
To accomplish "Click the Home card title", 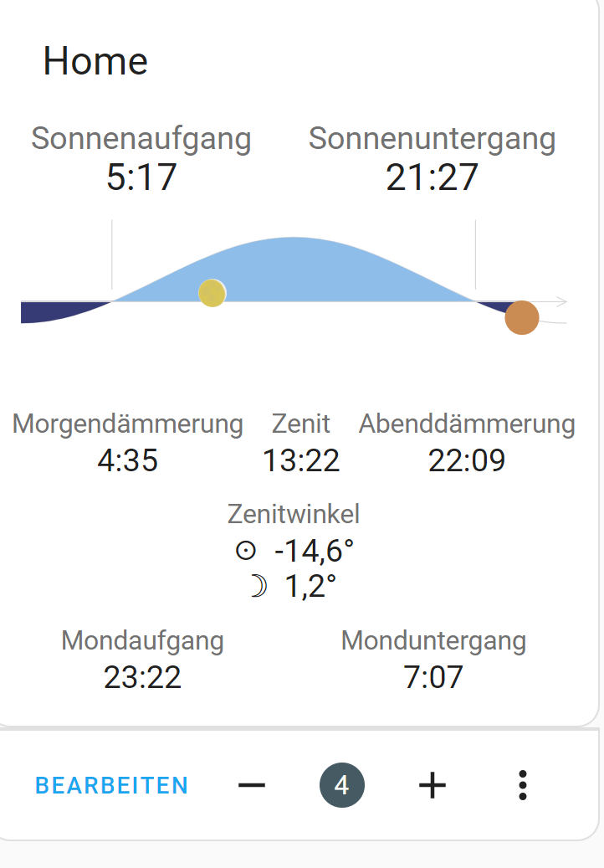I will tap(95, 61).
